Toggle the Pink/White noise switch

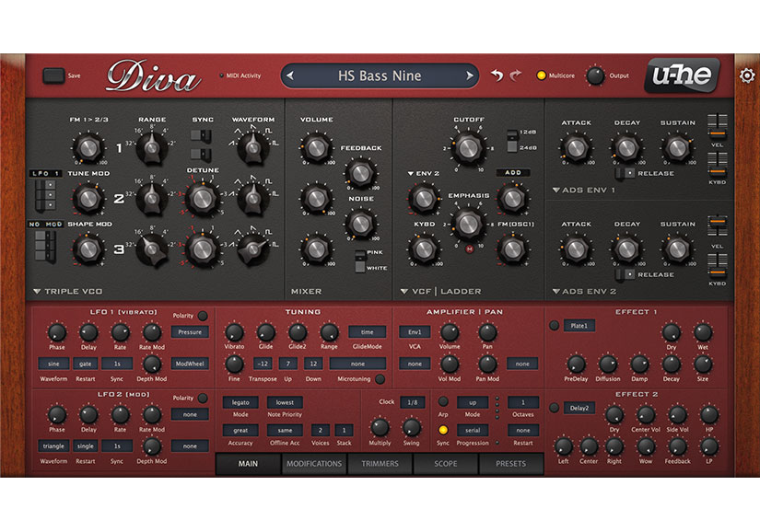pos(359,260)
